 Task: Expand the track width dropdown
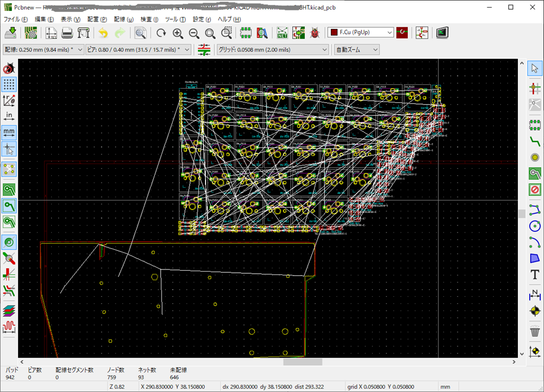tap(44, 50)
